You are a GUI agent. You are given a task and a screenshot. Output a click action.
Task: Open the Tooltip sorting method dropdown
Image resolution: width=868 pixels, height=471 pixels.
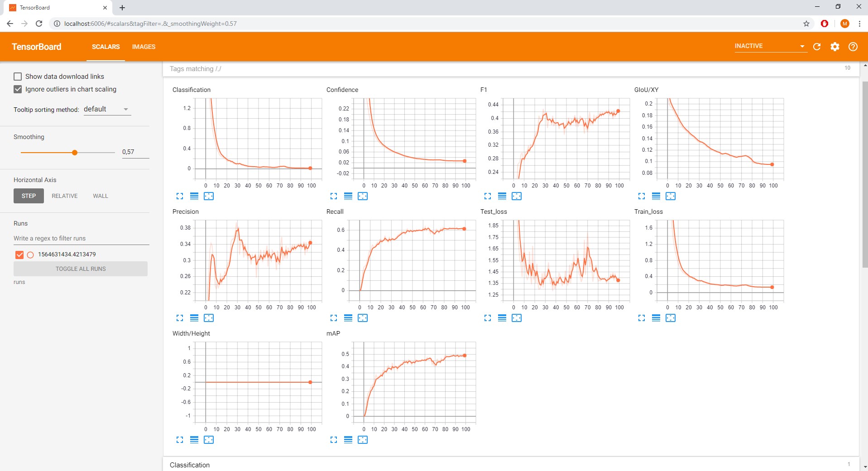pyautogui.click(x=107, y=109)
